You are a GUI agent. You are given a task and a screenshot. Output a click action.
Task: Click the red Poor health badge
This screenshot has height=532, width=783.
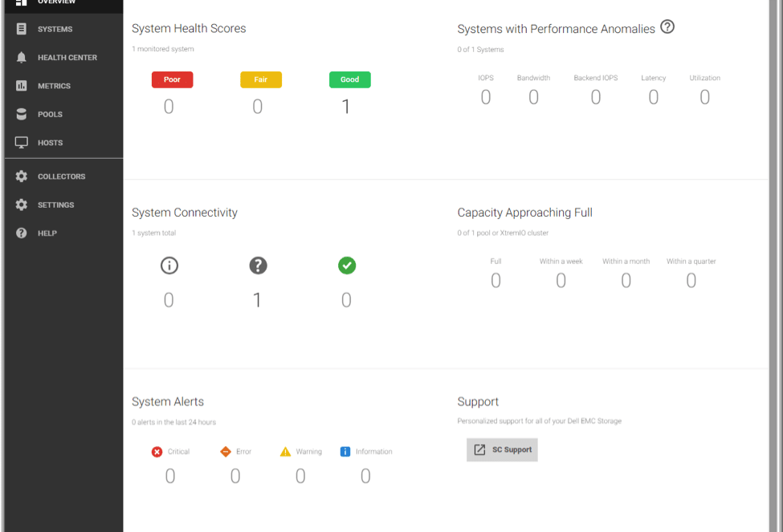coord(173,80)
